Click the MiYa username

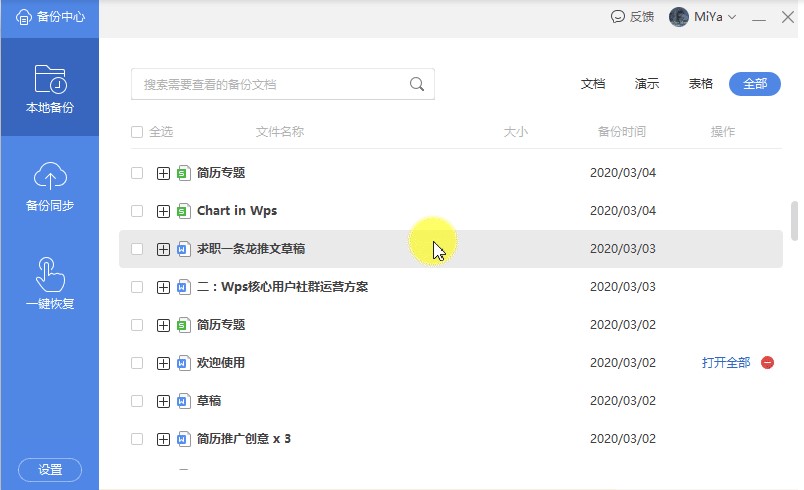tap(708, 17)
